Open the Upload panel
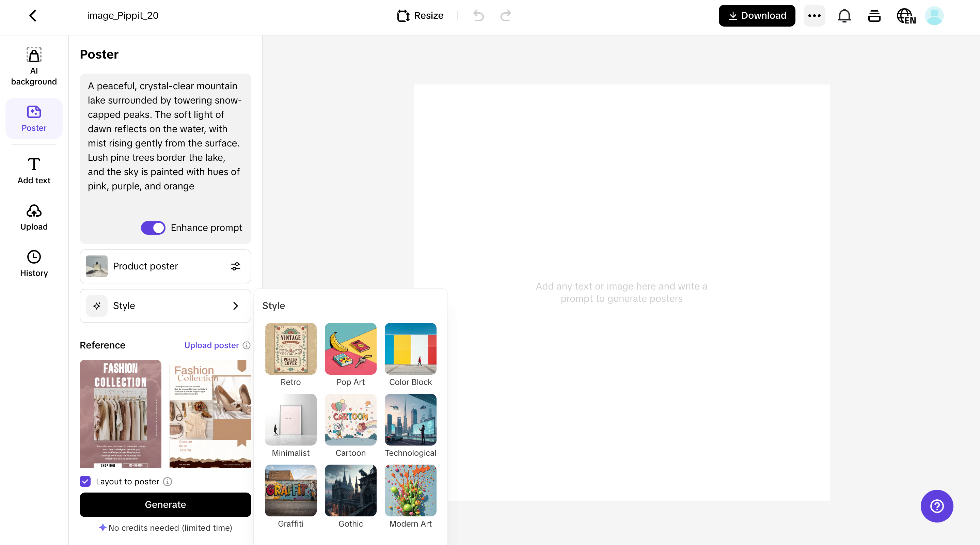 point(34,217)
